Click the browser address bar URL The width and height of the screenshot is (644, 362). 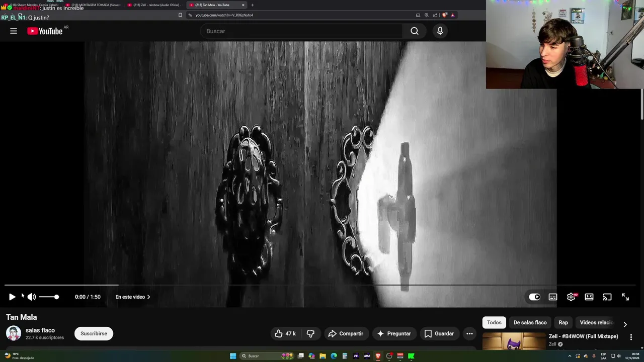tap(224, 15)
